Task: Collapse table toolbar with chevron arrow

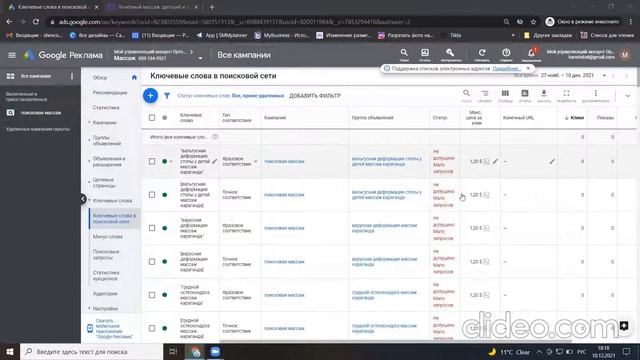Action: [627, 96]
